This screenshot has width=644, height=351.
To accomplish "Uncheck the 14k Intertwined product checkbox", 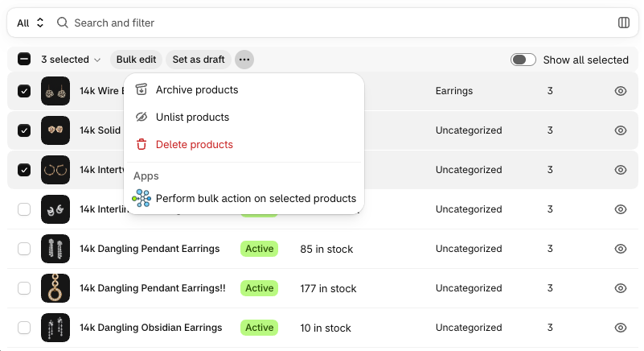I will click(24, 170).
